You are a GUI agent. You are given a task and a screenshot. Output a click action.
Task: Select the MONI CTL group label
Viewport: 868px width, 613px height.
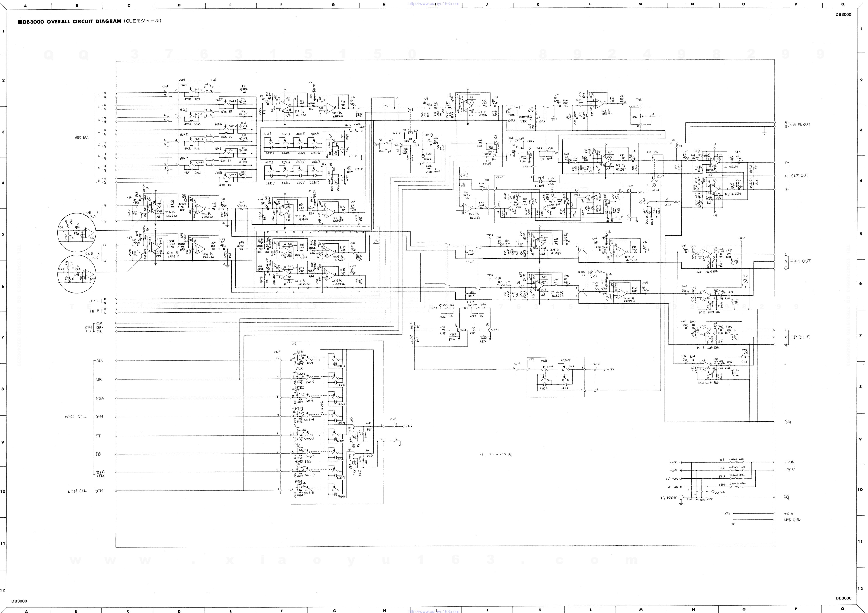[x=76, y=417]
